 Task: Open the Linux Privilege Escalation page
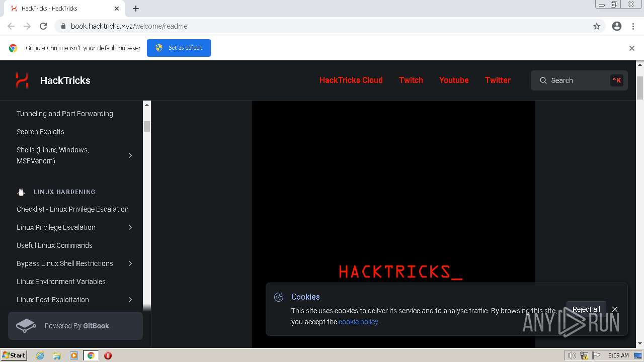pos(56,227)
